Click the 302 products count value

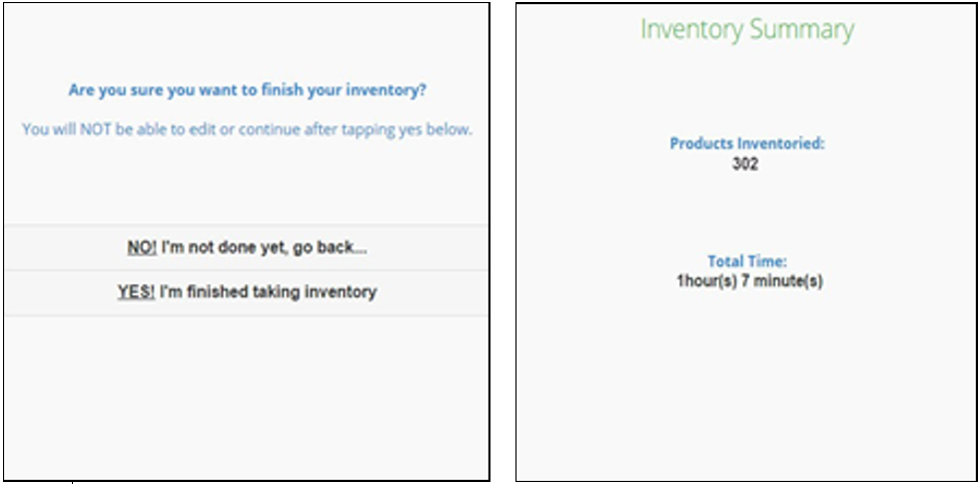click(745, 164)
